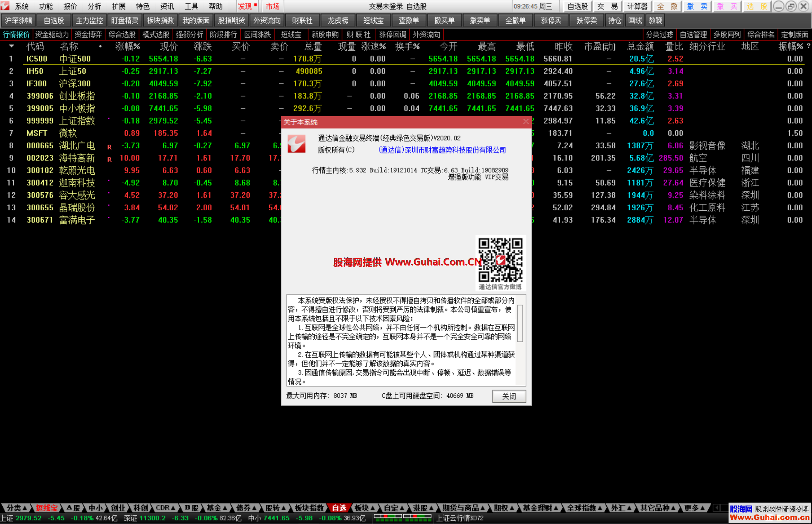This screenshot has width=812, height=524.
Task: Click the dialog disclaimer text scrollbar thumb
Action: (520, 323)
